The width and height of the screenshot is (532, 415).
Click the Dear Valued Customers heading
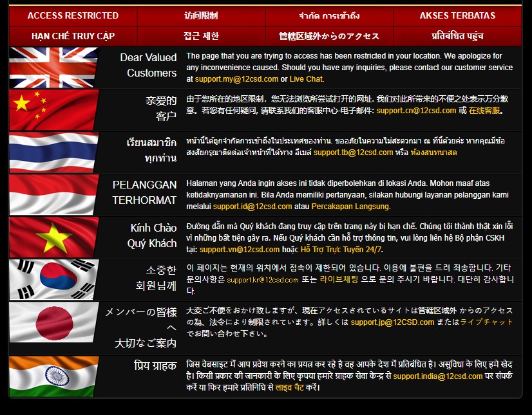[x=149, y=65]
